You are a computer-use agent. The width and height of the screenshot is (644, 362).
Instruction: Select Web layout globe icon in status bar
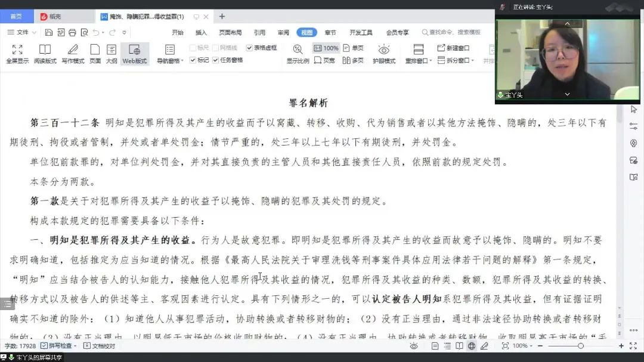472,346
